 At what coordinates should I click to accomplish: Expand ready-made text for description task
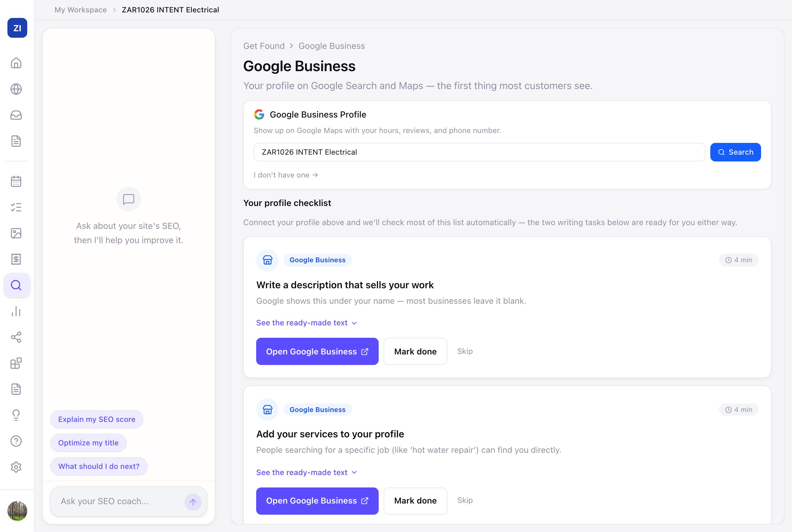pos(306,323)
